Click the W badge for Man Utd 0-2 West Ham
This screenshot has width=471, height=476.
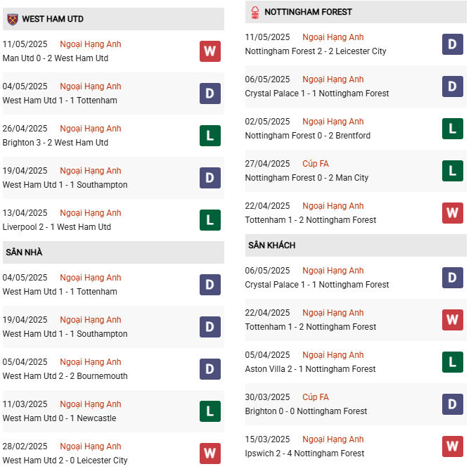pos(210,51)
